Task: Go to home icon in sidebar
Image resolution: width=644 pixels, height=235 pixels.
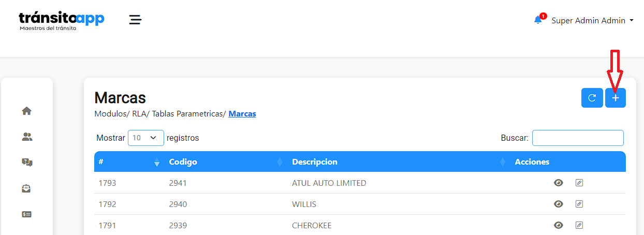Action: pyautogui.click(x=27, y=111)
